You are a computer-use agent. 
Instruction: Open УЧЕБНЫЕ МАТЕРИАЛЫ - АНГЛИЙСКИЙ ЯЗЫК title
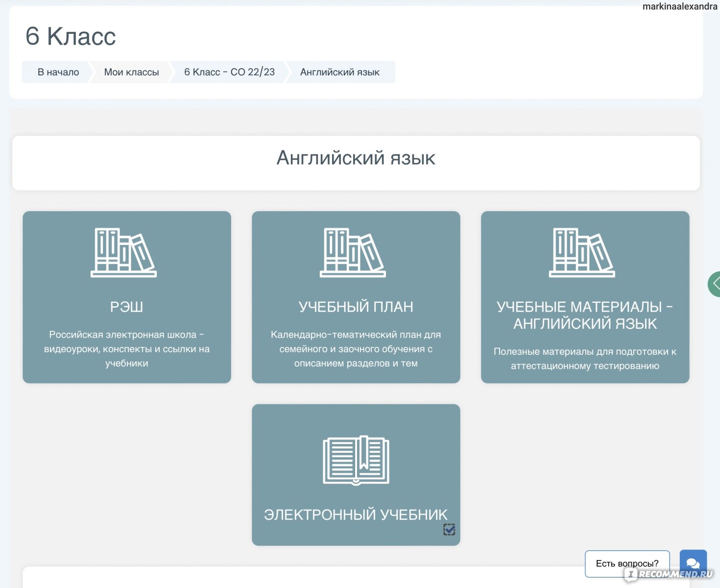point(585,315)
